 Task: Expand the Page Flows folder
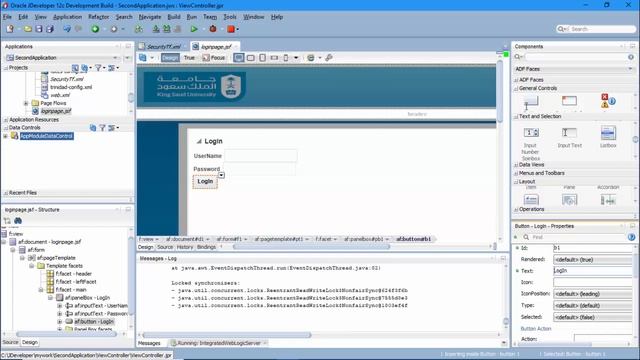point(26,103)
